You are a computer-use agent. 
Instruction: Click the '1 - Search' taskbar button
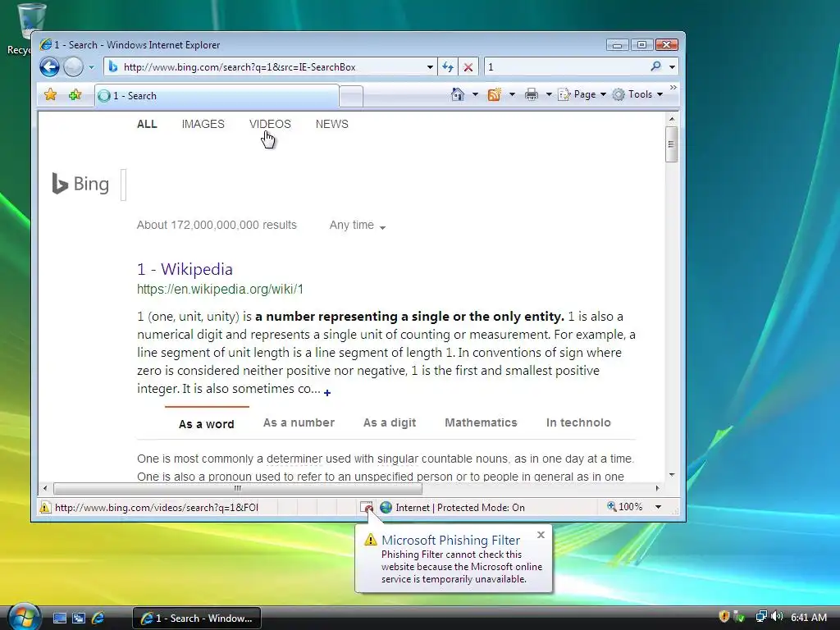(197, 619)
